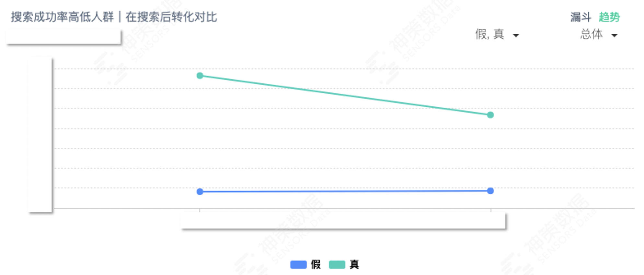Select the right point on blue line
The height and width of the screenshot is (275, 644).
[490, 191]
